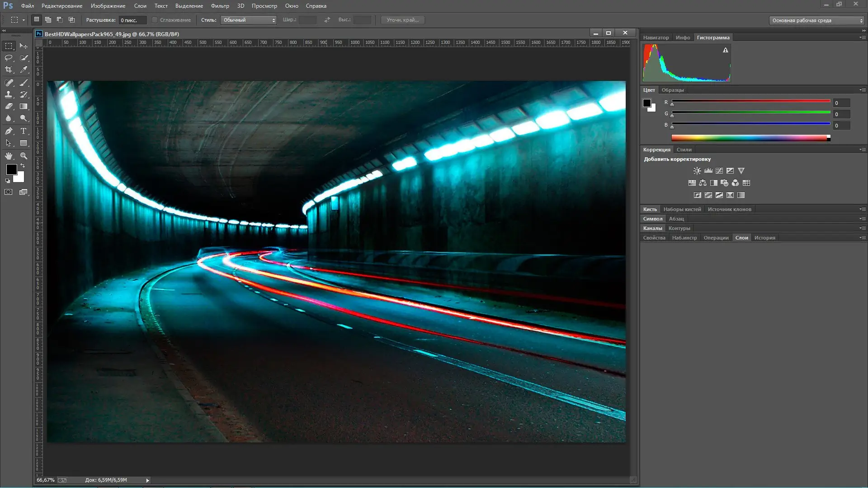Select the Hand tool
The image size is (868, 488).
(x=9, y=156)
